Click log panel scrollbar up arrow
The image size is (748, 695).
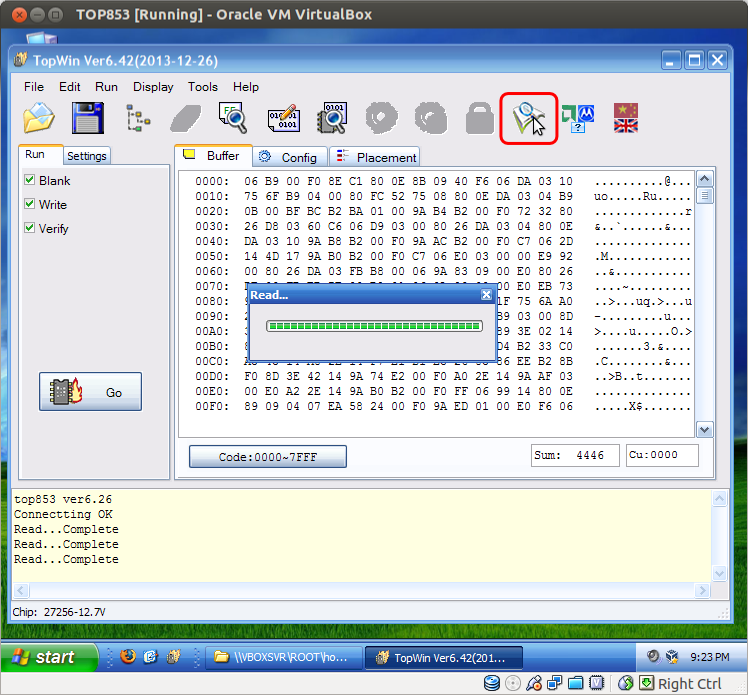click(719, 498)
